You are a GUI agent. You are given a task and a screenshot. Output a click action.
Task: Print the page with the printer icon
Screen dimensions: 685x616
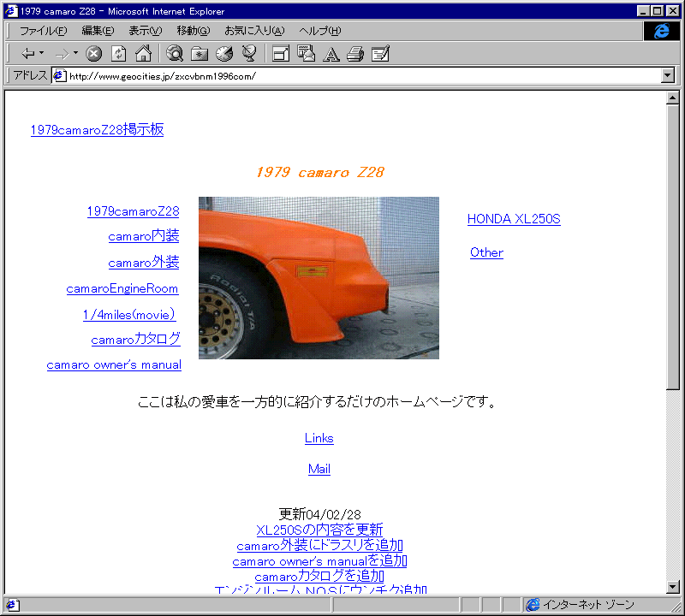click(355, 54)
